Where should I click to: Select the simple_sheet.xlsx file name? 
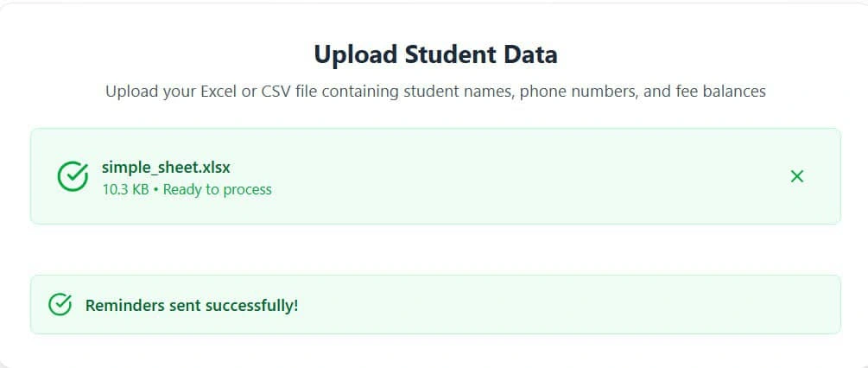pyautogui.click(x=166, y=168)
